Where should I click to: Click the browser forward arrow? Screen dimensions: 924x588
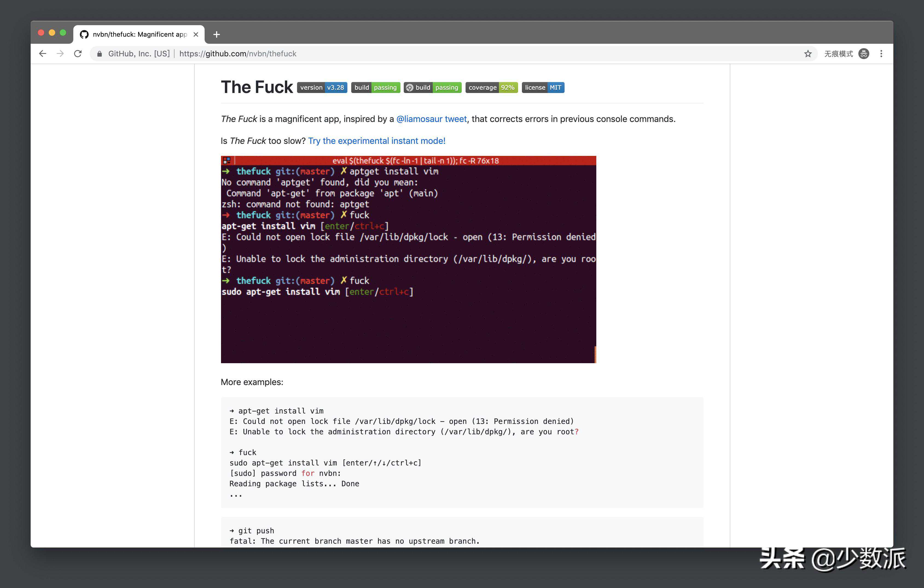60,54
